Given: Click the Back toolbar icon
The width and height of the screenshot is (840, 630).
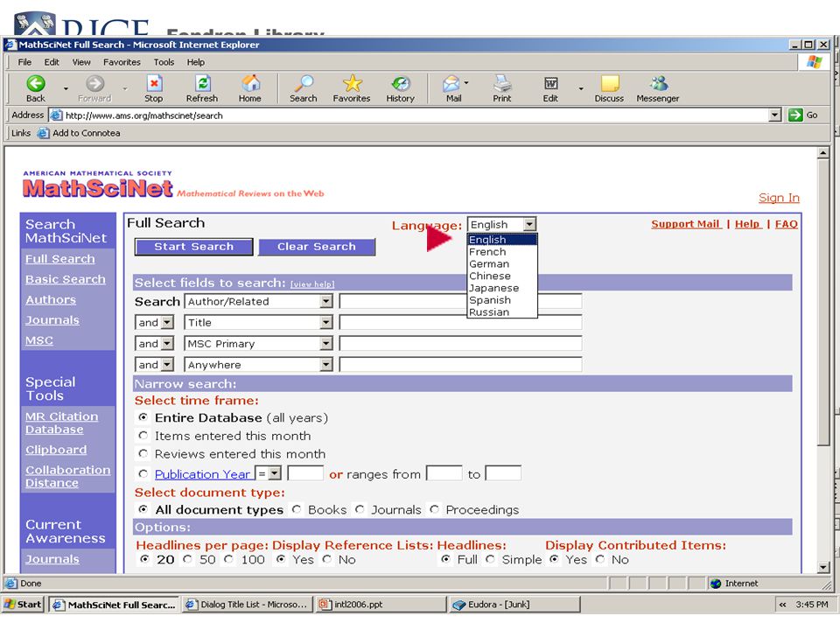Looking at the screenshot, I should [x=35, y=84].
